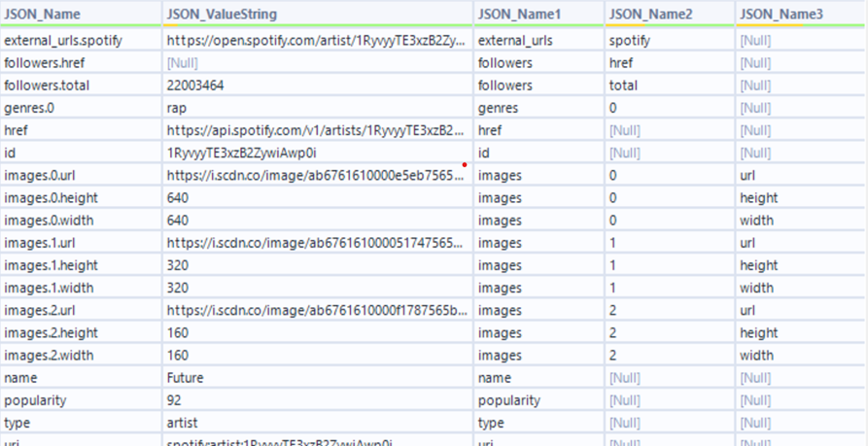
Task: Select the 640 value for images.0.height
Action: tap(318, 197)
